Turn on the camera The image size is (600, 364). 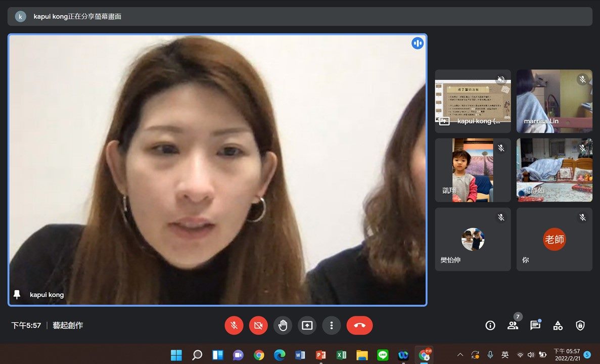pyautogui.click(x=258, y=326)
